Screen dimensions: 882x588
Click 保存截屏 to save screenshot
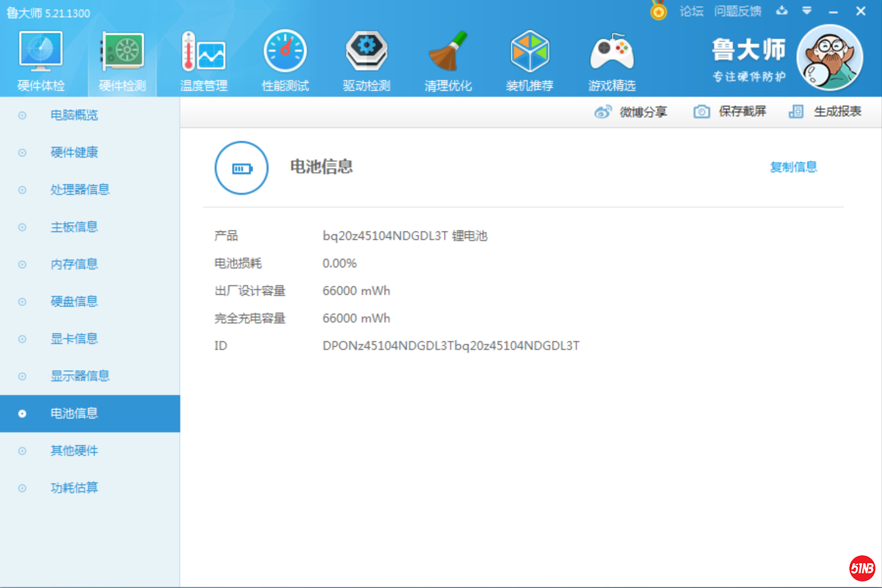(x=730, y=112)
